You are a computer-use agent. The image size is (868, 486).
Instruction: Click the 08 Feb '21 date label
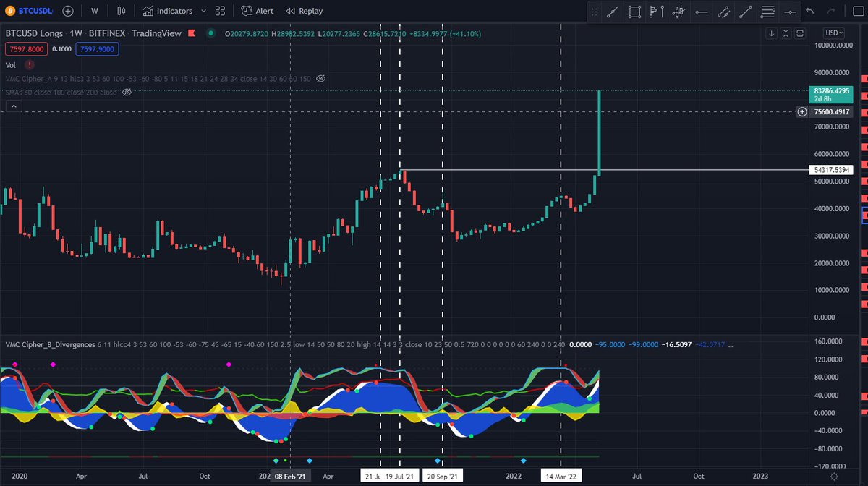point(291,477)
